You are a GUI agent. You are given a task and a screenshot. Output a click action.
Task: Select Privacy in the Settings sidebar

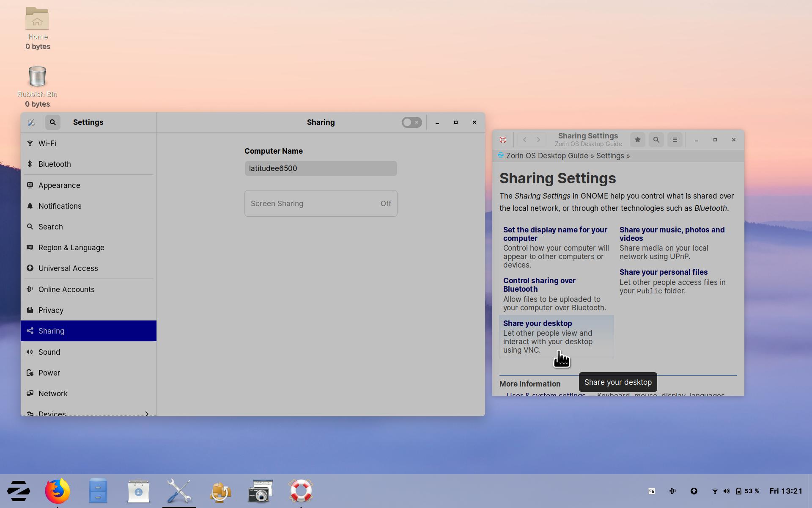[x=51, y=310]
